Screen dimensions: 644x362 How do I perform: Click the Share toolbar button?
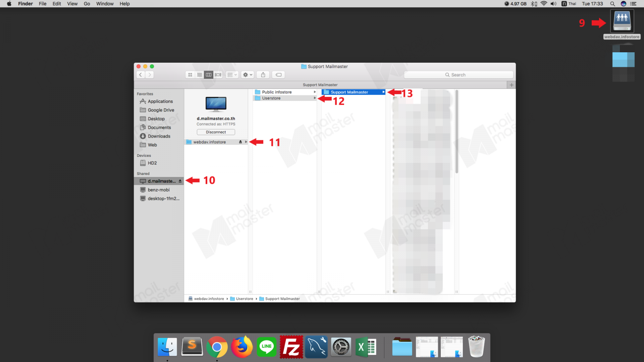[263, 75]
